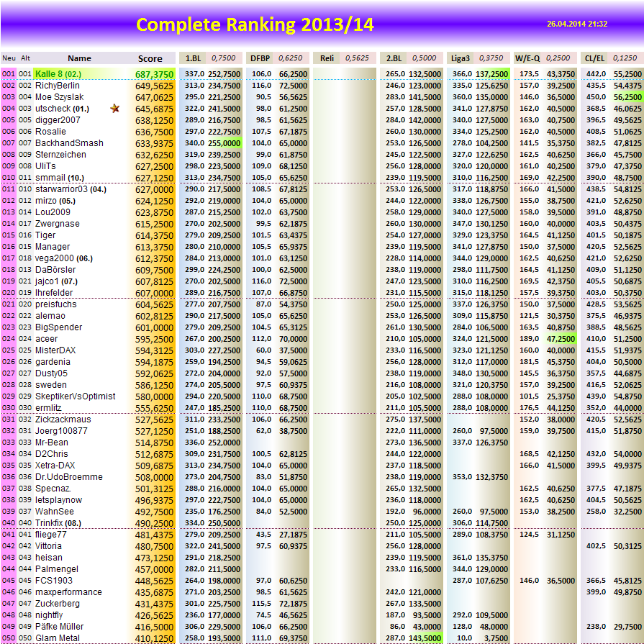Click the name "Tiger"
Viewport: 644px width, 644px height.
tap(45, 235)
